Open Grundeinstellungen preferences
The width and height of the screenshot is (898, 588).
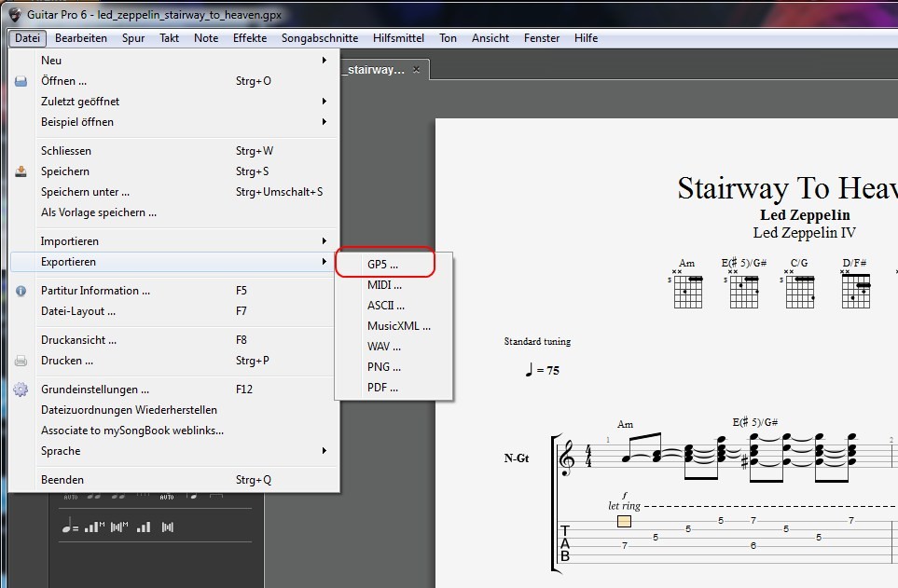tap(172, 390)
